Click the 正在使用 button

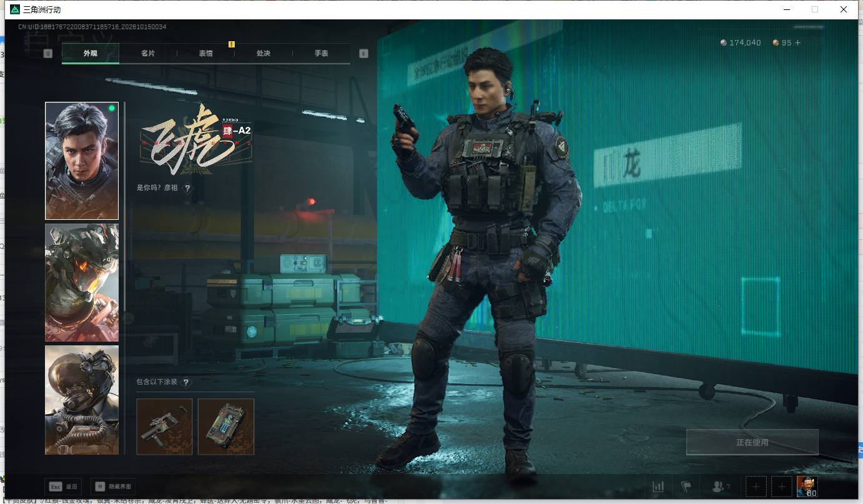[752, 442]
